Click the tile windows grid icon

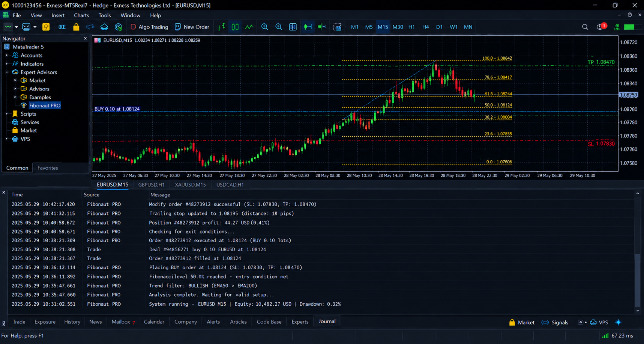point(293,27)
